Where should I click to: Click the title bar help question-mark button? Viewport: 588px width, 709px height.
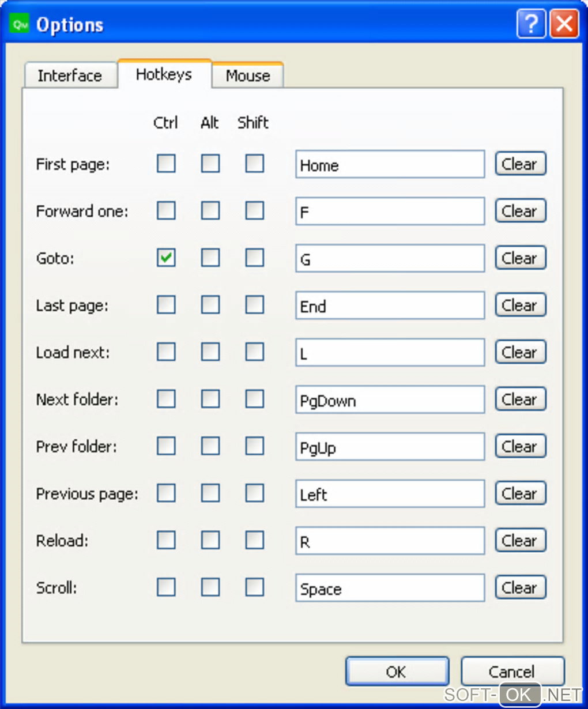[531, 24]
